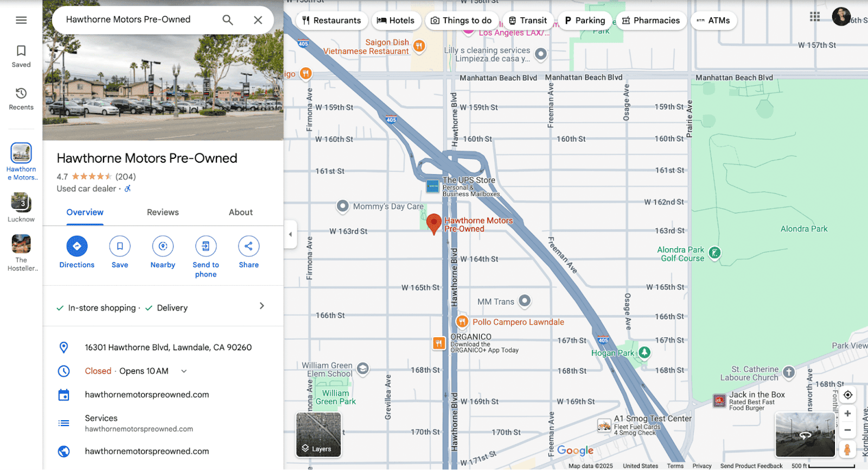Copy the address 16301 Hawthorne Blvd
The width and height of the screenshot is (868, 470).
point(168,347)
